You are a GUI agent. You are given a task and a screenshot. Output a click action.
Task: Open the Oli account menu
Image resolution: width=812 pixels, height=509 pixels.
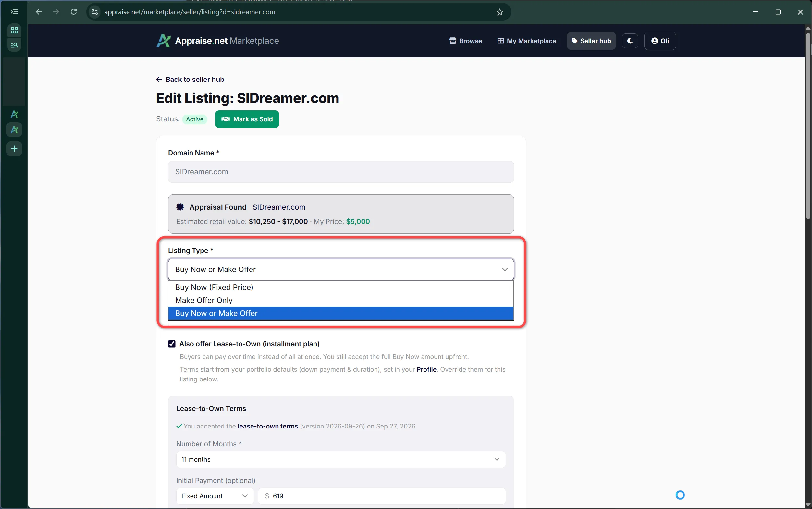[x=659, y=41]
